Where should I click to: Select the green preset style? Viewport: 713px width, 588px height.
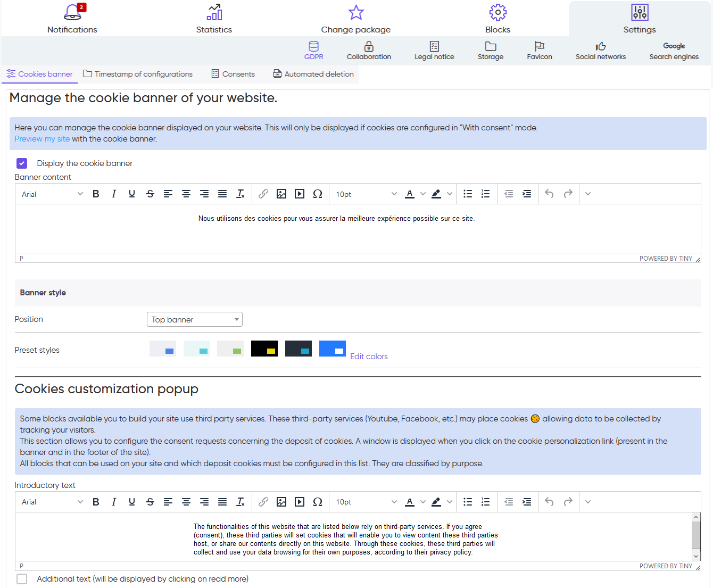click(230, 349)
